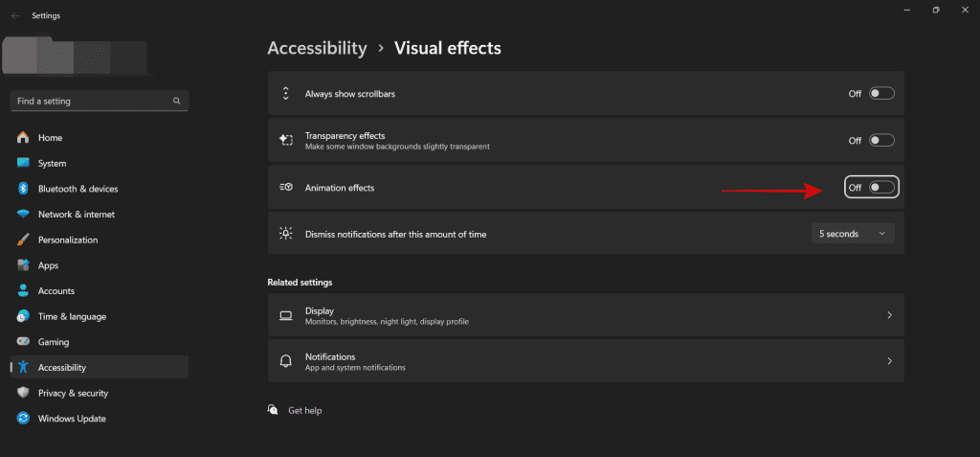Click the Get help chat icon

pyautogui.click(x=273, y=410)
